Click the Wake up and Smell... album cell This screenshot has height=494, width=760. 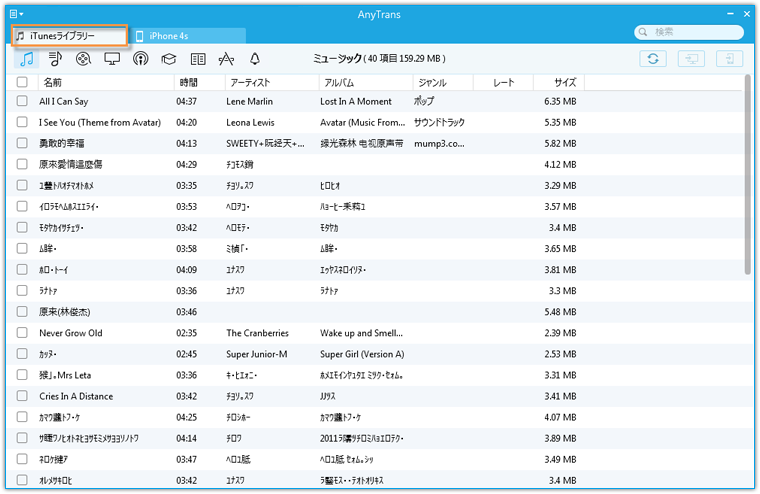[x=361, y=333]
